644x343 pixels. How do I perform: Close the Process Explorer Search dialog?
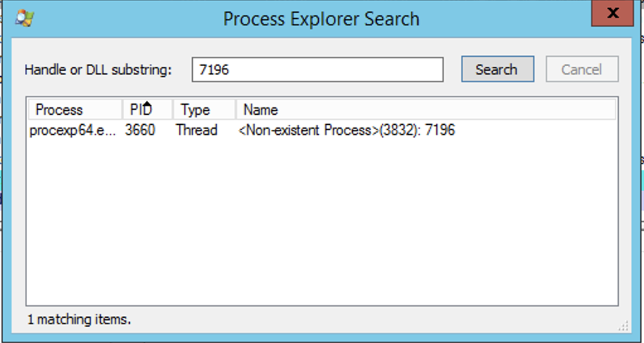611,14
